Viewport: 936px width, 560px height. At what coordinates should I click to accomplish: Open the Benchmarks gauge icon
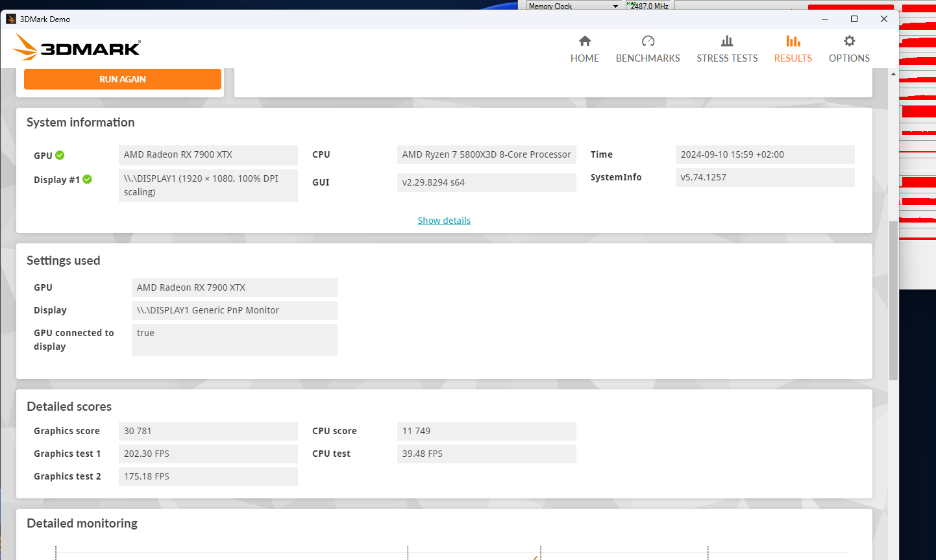click(x=648, y=41)
